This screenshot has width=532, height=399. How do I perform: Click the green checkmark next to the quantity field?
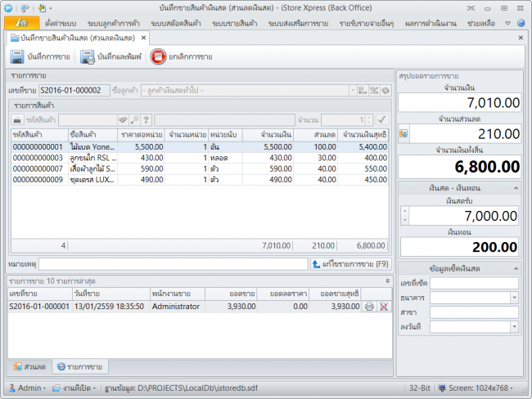[381, 119]
